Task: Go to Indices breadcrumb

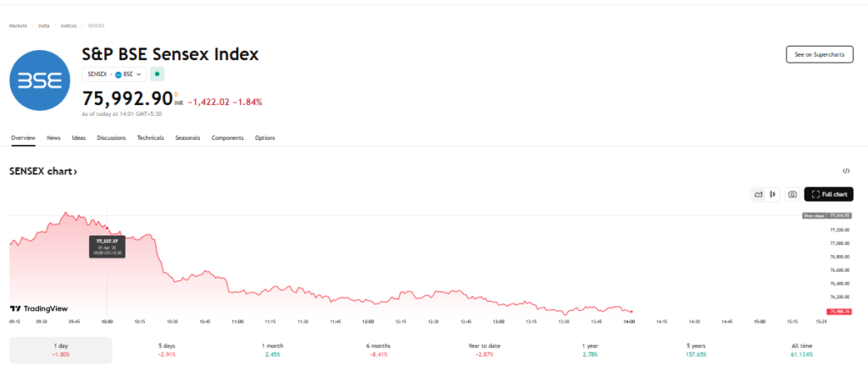Action: coord(69,26)
